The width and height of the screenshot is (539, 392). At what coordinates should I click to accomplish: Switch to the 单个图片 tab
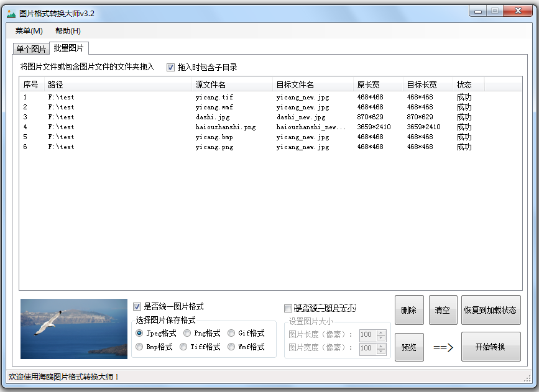31,49
